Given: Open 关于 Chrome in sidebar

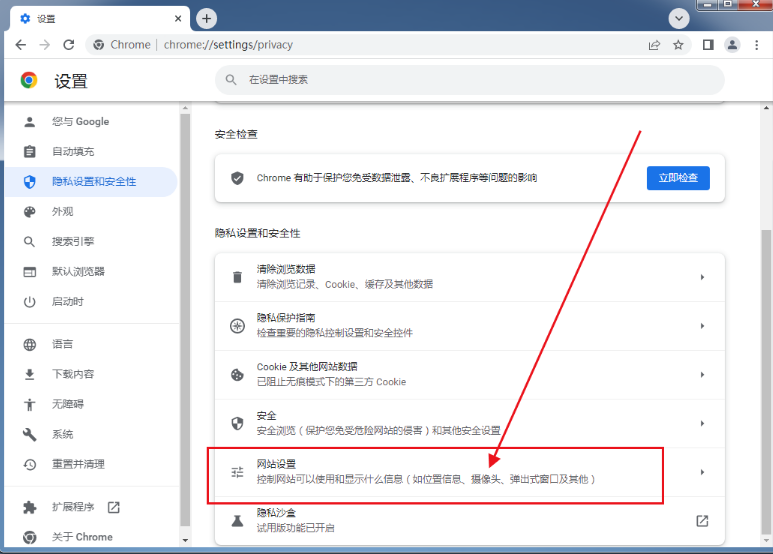Looking at the screenshot, I should (x=92, y=537).
